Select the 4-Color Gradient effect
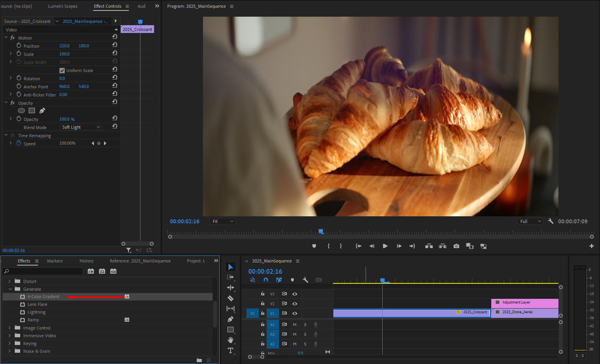The width and height of the screenshot is (600, 364). tap(43, 297)
